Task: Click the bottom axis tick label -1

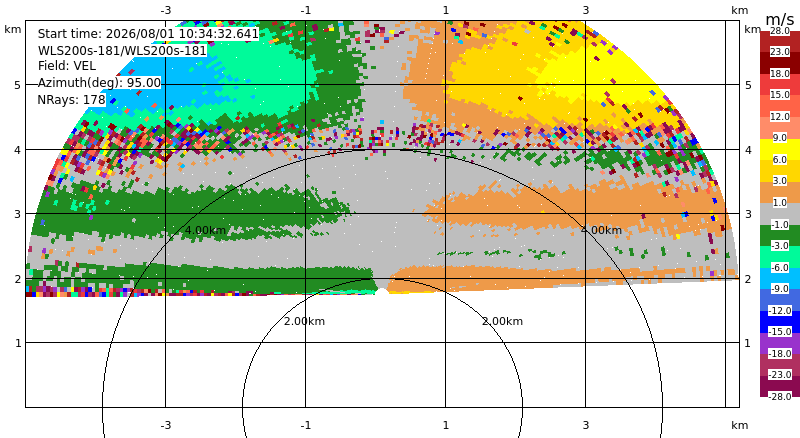Action: (306, 425)
